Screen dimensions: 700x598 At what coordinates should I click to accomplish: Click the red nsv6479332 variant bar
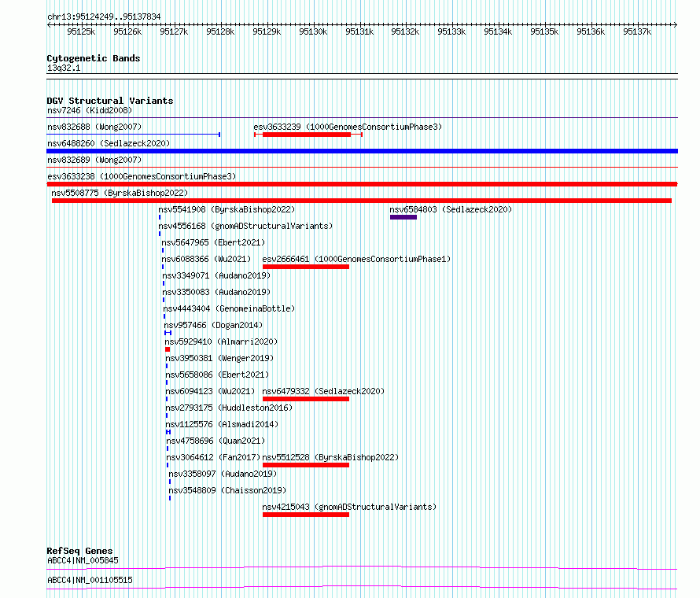tap(306, 399)
